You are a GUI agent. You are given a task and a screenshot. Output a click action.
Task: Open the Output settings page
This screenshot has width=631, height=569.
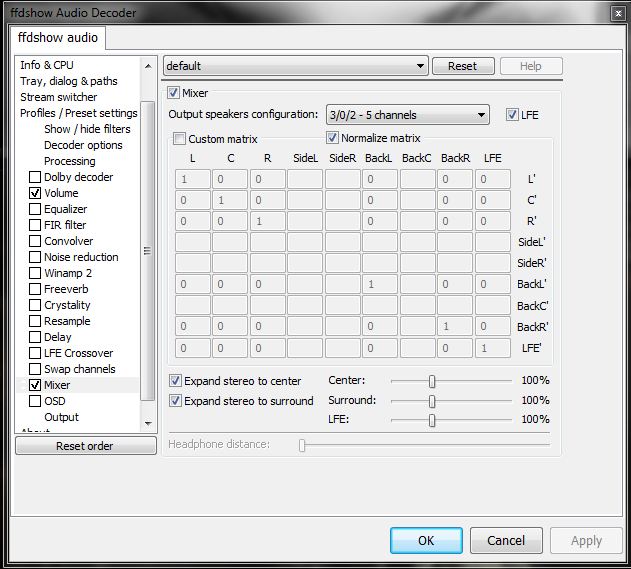pos(62,417)
